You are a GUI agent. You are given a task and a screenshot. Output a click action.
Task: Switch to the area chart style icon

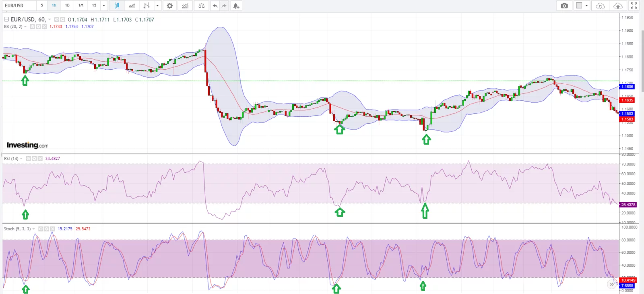(132, 6)
